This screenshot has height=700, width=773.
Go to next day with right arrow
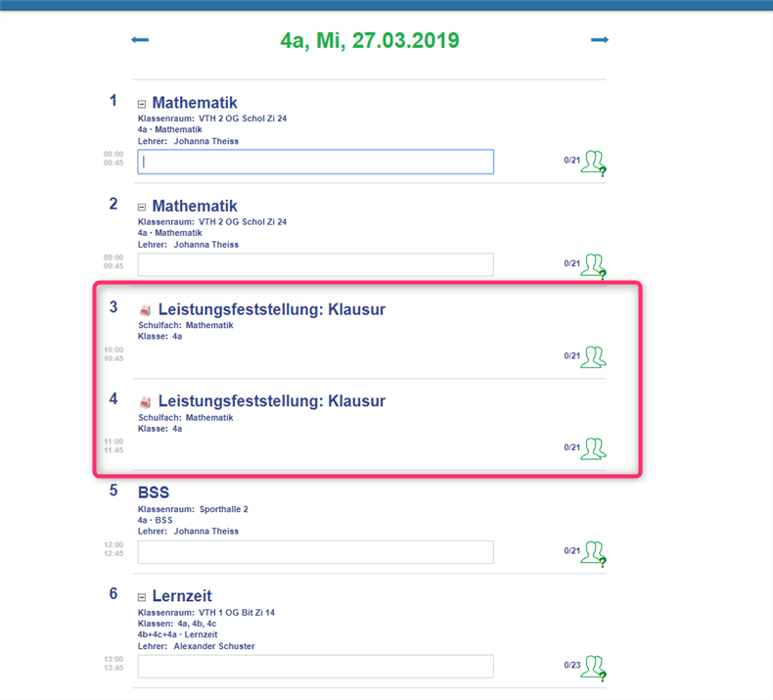pos(600,40)
